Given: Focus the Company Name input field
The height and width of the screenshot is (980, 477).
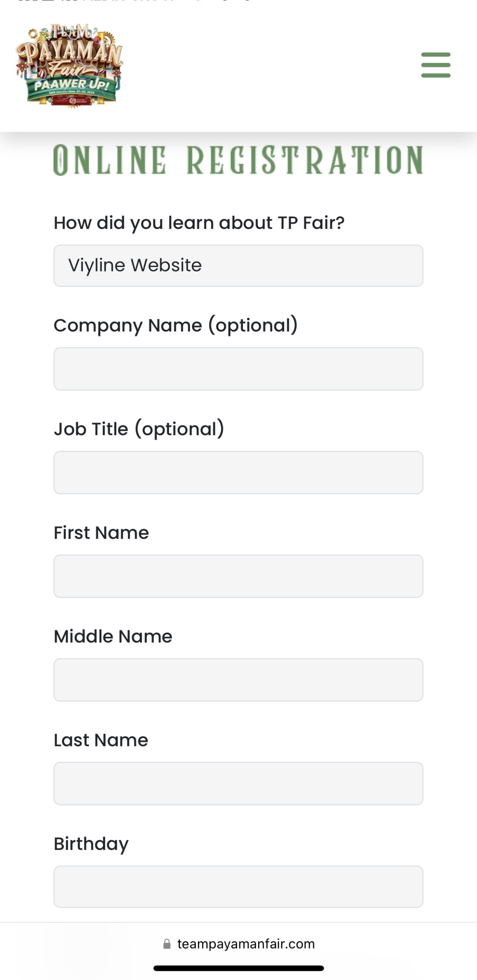Looking at the screenshot, I should (x=238, y=369).
